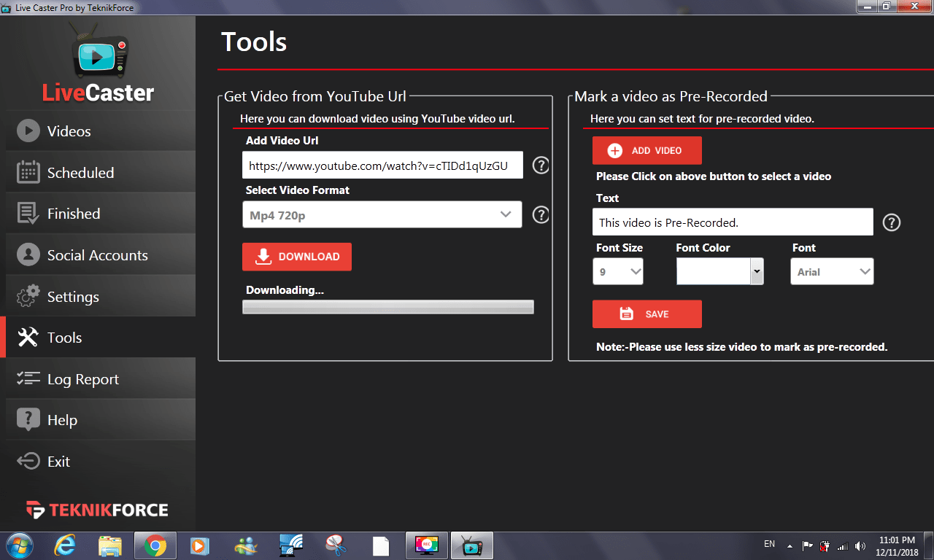Click the Finished checklist icon

pyautogui.click(x=28, y=214)
